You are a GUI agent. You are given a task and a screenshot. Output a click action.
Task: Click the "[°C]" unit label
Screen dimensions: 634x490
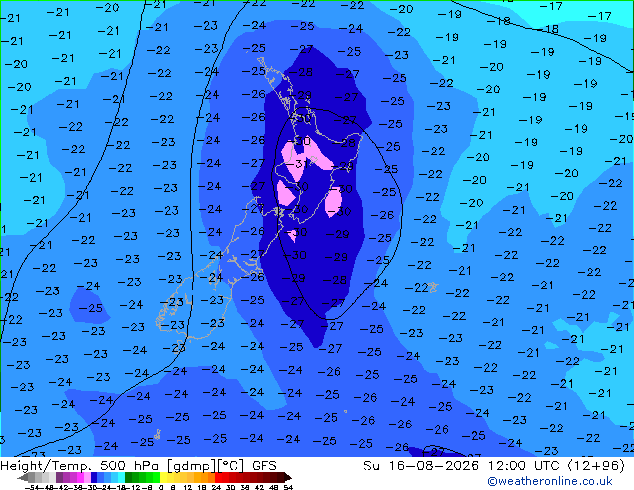[x=231, y=466]
